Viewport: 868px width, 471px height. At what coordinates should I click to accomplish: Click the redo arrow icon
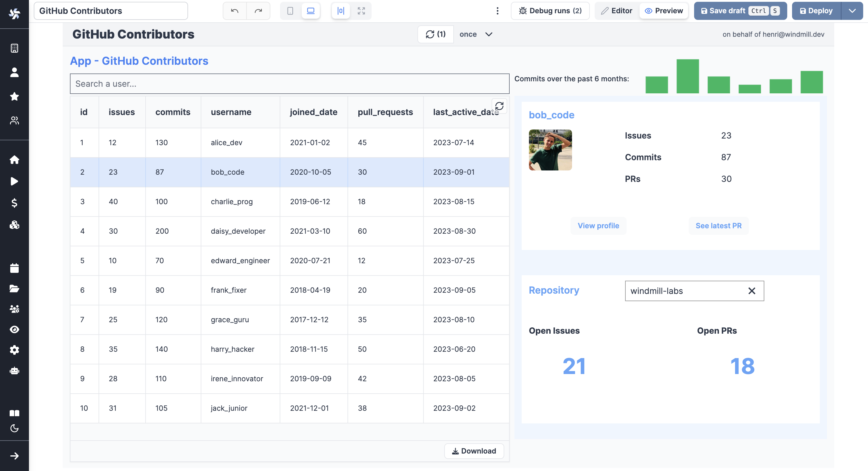258,11
